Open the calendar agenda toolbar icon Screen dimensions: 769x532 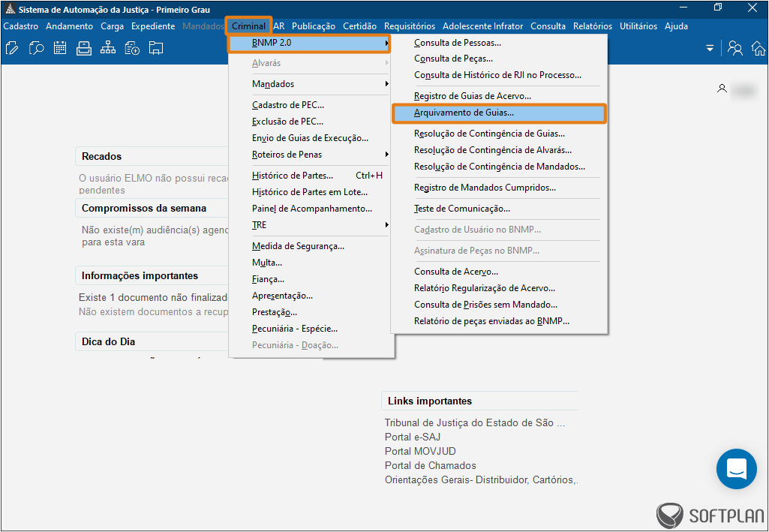coord(60,48)
